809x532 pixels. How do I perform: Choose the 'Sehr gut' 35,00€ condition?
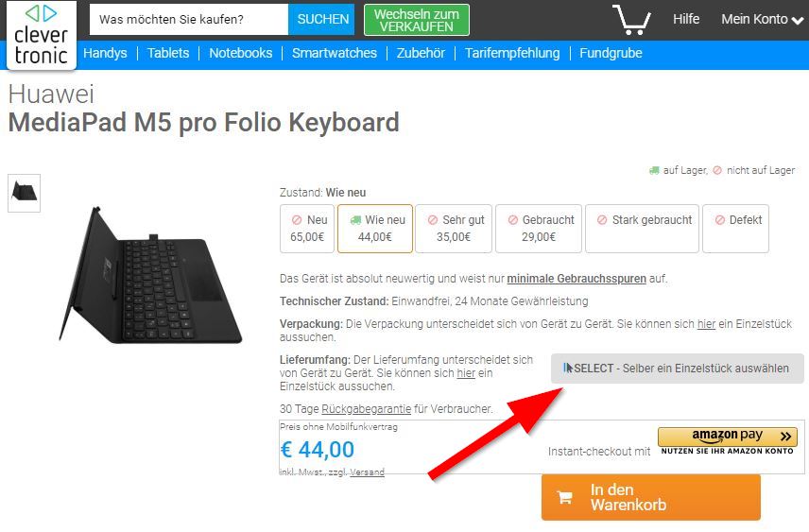coord(454,229)
